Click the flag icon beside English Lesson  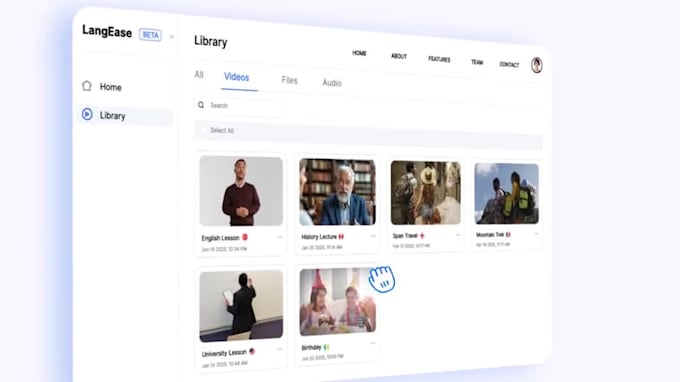[245, 237]
